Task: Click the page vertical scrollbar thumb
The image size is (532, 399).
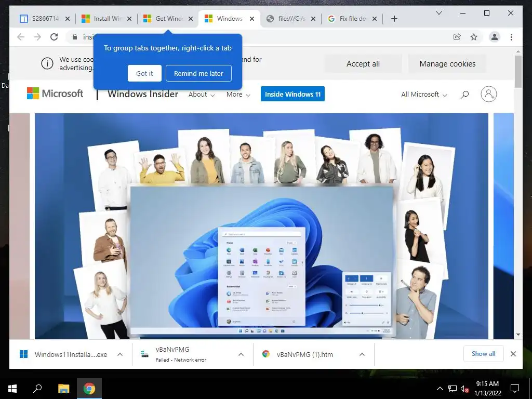Action: point(518,71)
